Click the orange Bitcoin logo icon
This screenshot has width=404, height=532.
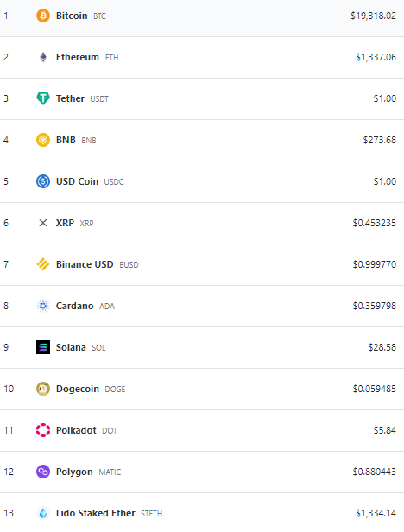point(43,16)
